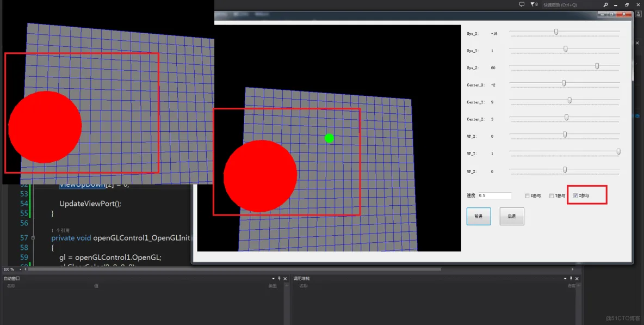644x325 pixels.
Task: Click the Eye_Y slider thumb
Action: click(566, 49)
